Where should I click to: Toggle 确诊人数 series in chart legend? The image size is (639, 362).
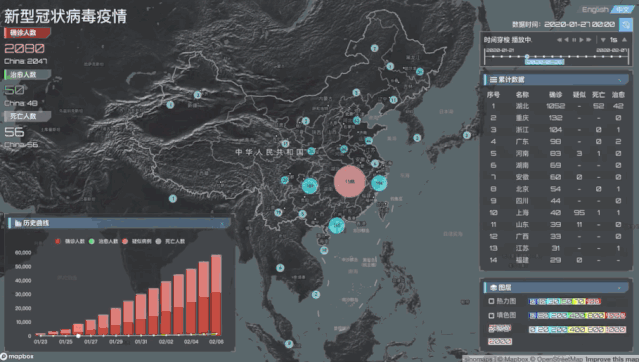click(70, 241)
